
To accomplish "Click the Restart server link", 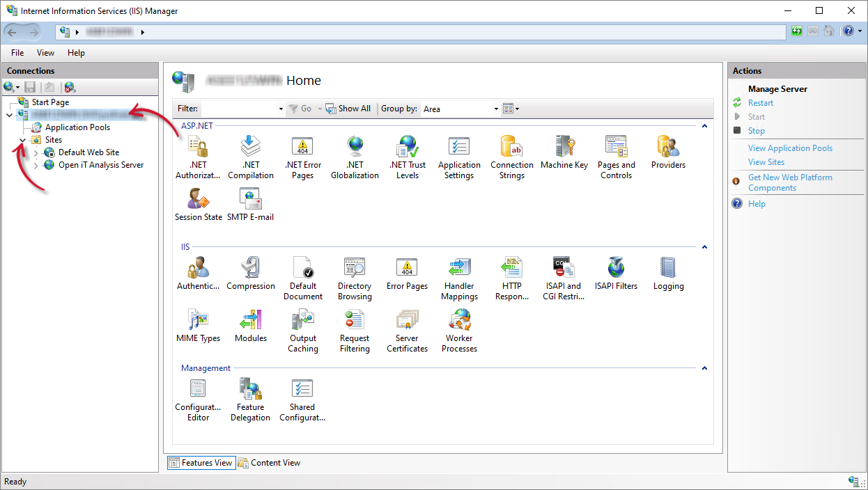I will point(761,103).
